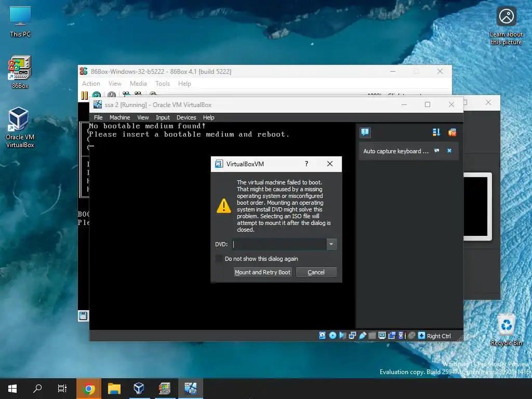This screenshot has width=532, height=399.
Task: Click the help question mark in VirtualBoxVM dialog
Action: [x=307, y=164]
